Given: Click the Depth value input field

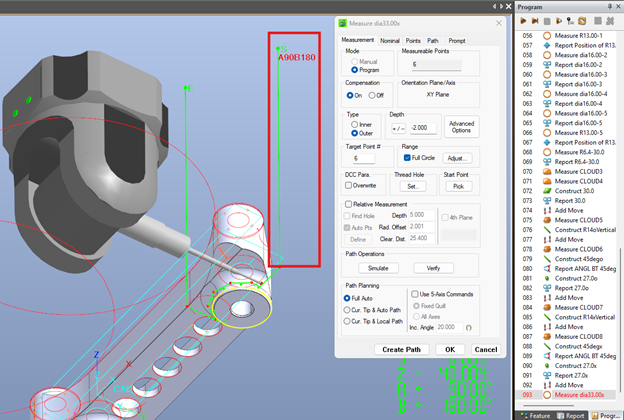Looking at the screenshot, I should [424, 128].
